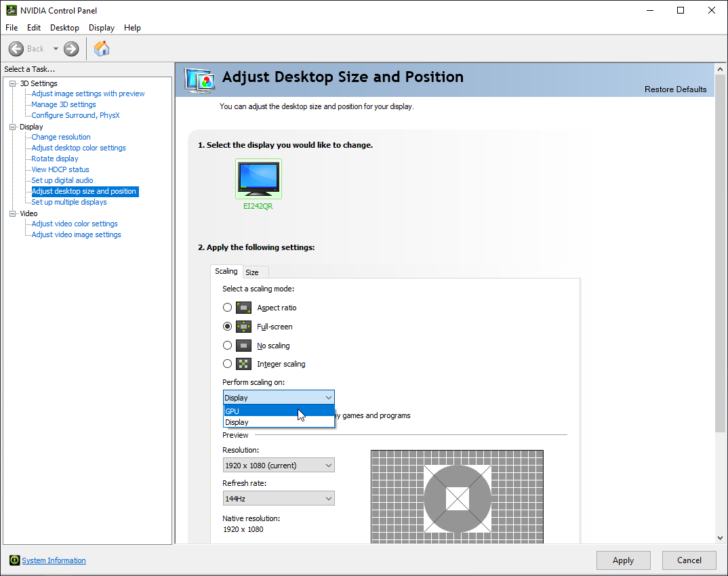
Task: Click the Perform scaling on combo box
Action: pos(279,397)
